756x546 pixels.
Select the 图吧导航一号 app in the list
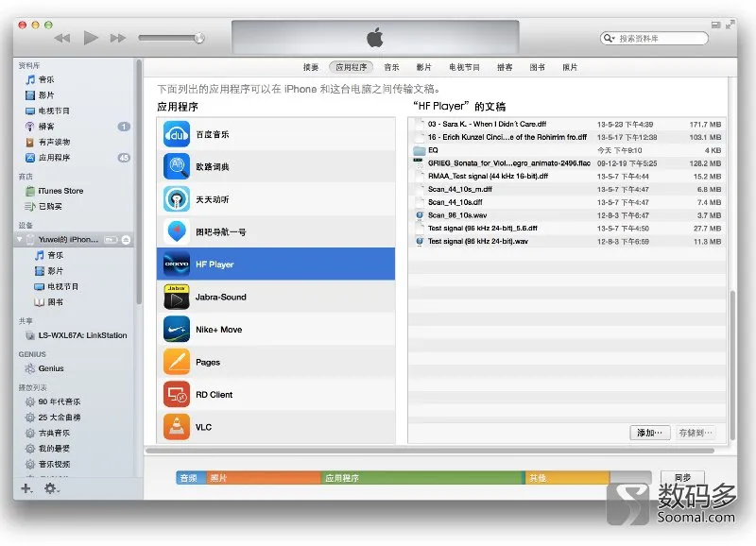276,231
